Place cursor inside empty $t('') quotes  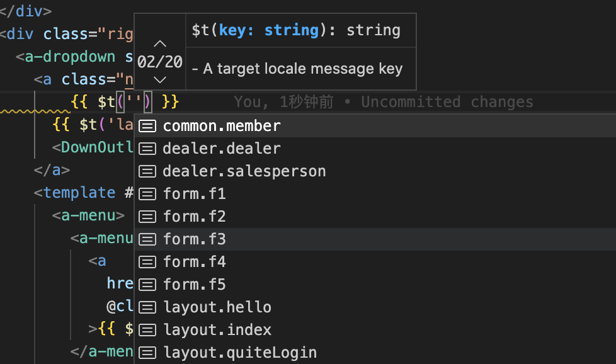(134, 102)
